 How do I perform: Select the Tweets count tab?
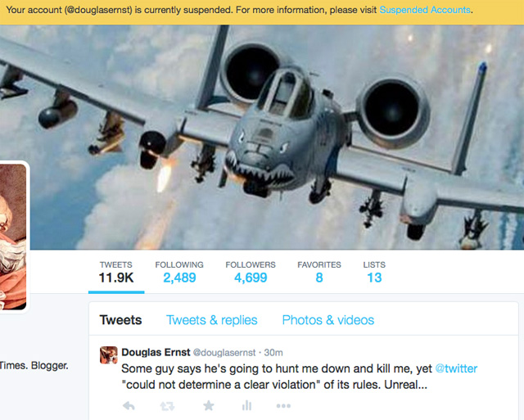tap(116, 273)
